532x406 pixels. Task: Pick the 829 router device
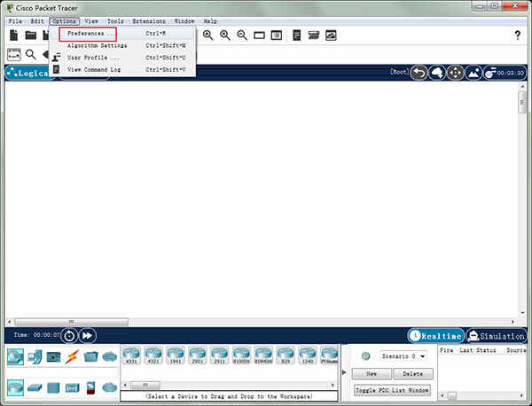(x=286, y=355)
